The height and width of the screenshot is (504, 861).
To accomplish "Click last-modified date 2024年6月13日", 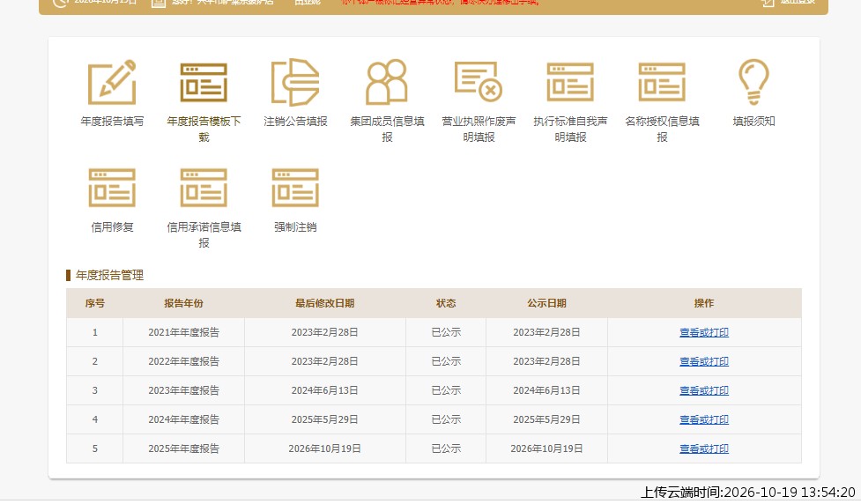I will pos(324,390).
